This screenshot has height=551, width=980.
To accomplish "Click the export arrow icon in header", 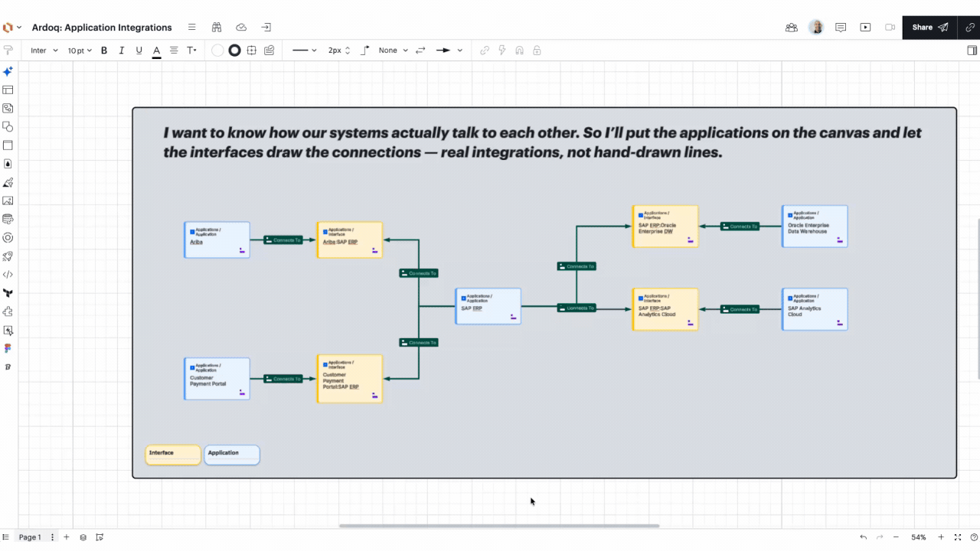I will [266, 28].
